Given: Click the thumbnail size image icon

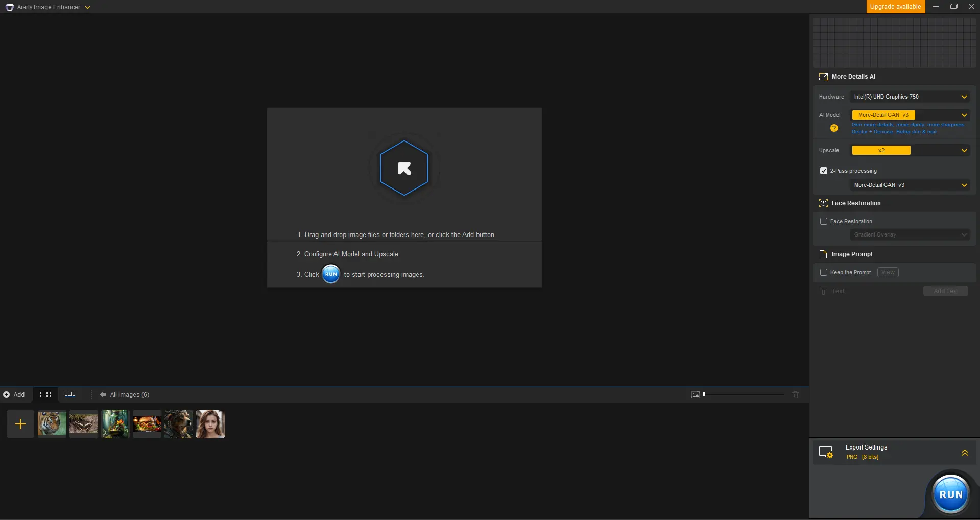Looking at the screenshot, I should click(695, 395).
